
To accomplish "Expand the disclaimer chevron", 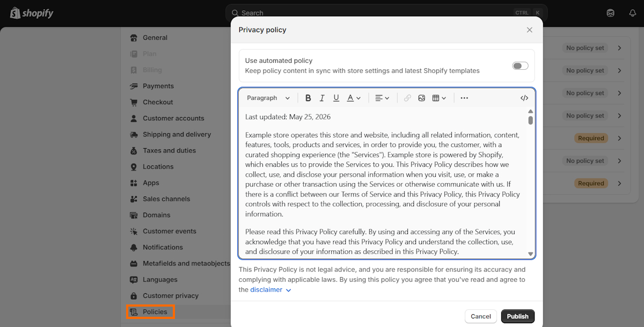I will point(288,290).
